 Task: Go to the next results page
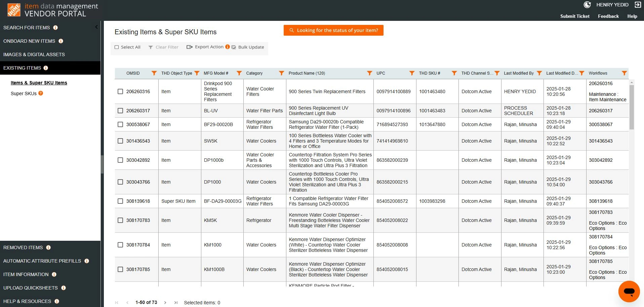coord(165,303)
